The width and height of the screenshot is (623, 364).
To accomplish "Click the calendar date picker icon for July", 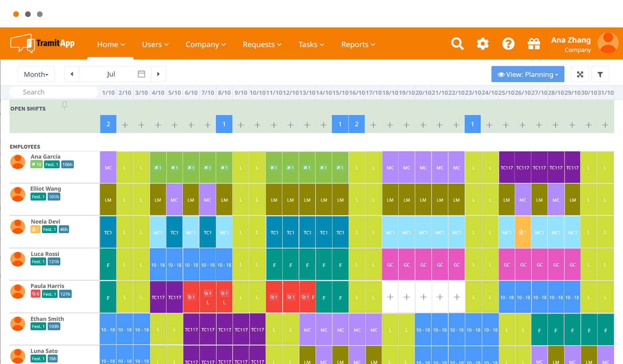I will 141,74.
